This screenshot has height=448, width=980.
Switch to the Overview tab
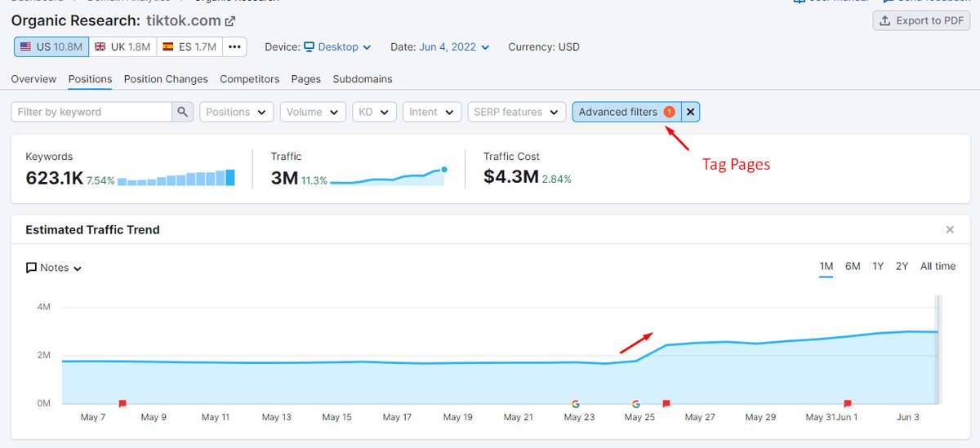[x=33, y=79]
